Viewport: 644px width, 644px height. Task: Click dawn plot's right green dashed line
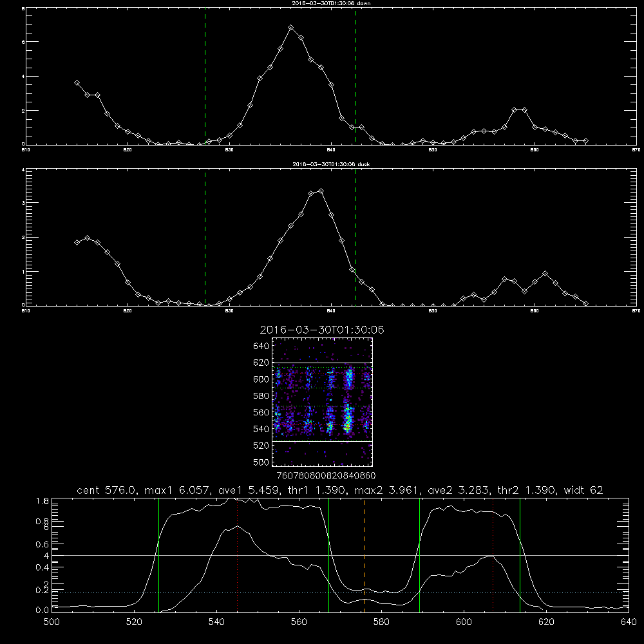click(x=355, y=77)
